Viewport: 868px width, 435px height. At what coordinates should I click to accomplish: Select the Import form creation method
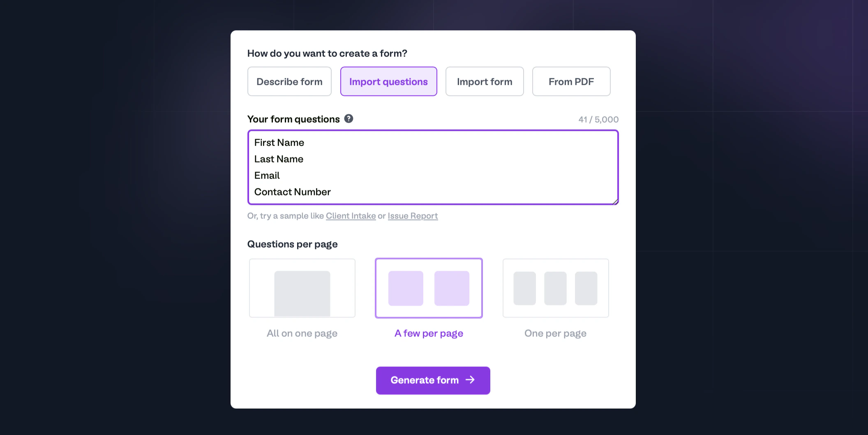tap(484, 81)
